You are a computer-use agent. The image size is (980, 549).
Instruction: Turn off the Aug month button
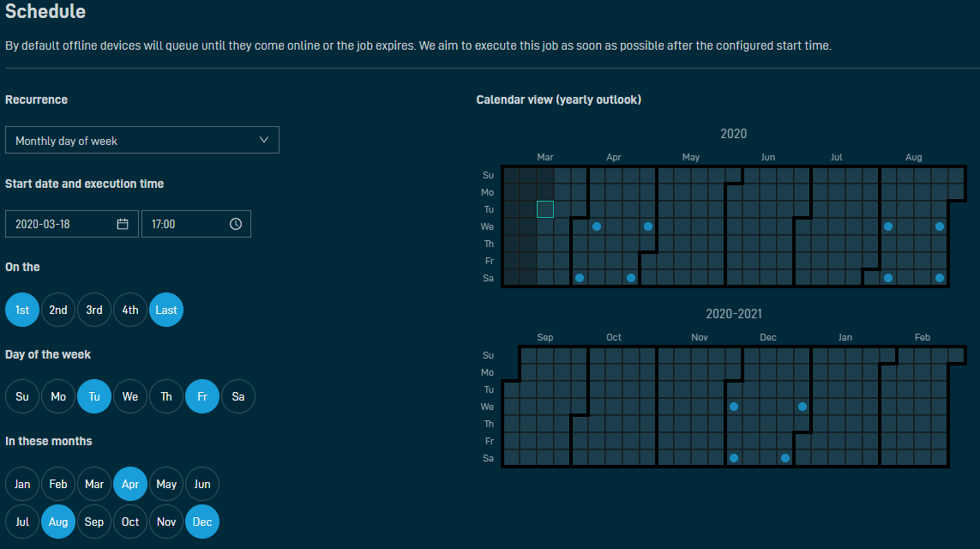[x=58, y=522]
